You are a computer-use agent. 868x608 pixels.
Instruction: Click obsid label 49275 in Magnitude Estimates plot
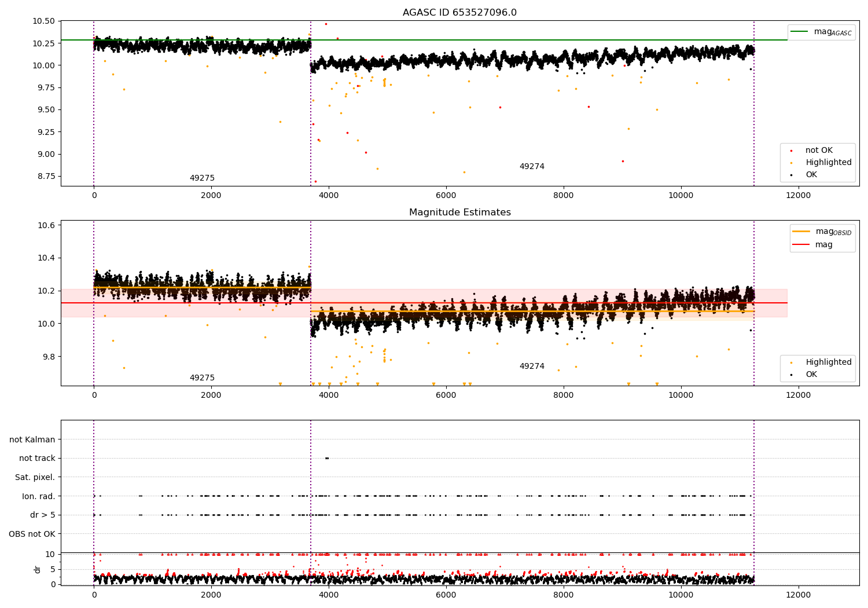(x=202, y=378)
